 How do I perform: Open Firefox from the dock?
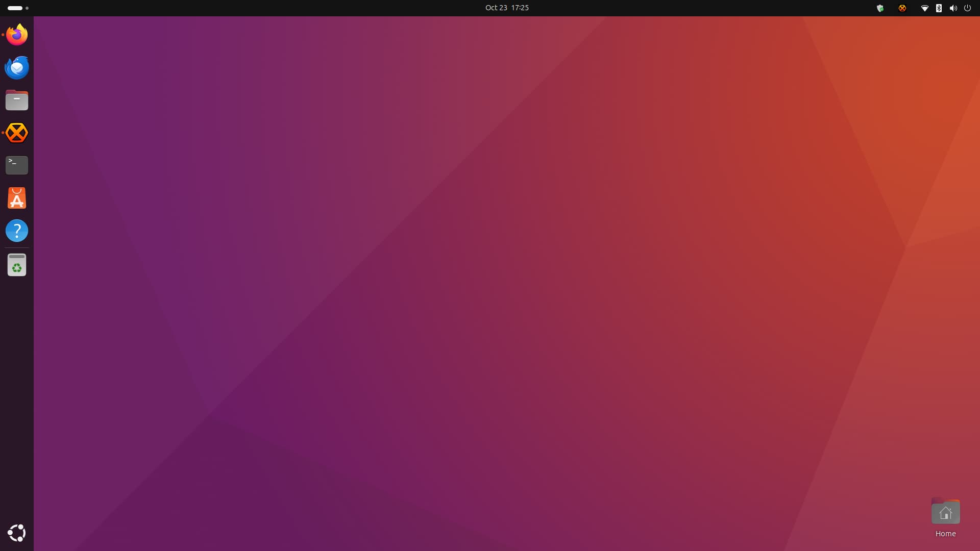point(17,35)
